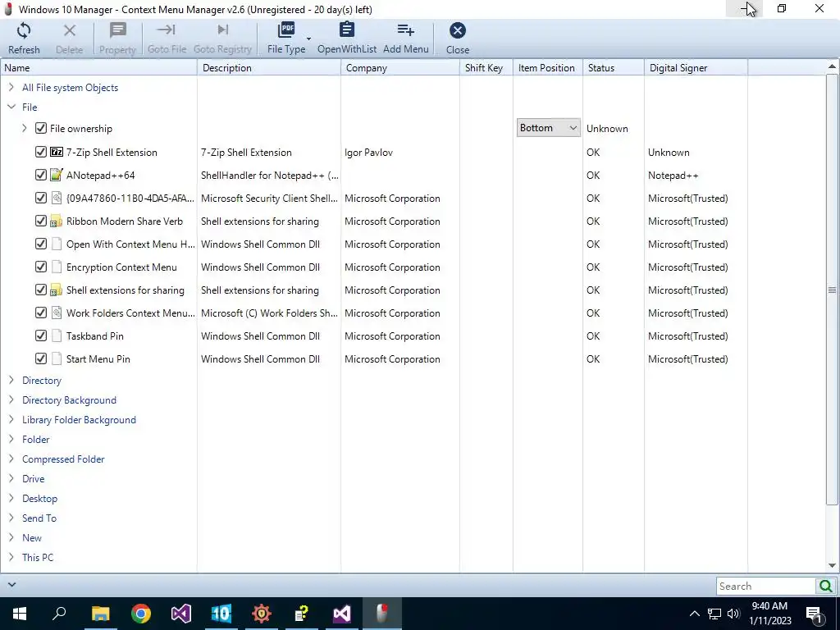Image resolution: width=840 pixels, height=630 pixels.
Task: Expand the Compressed Folder node
Action: click(x=11, y=459)
